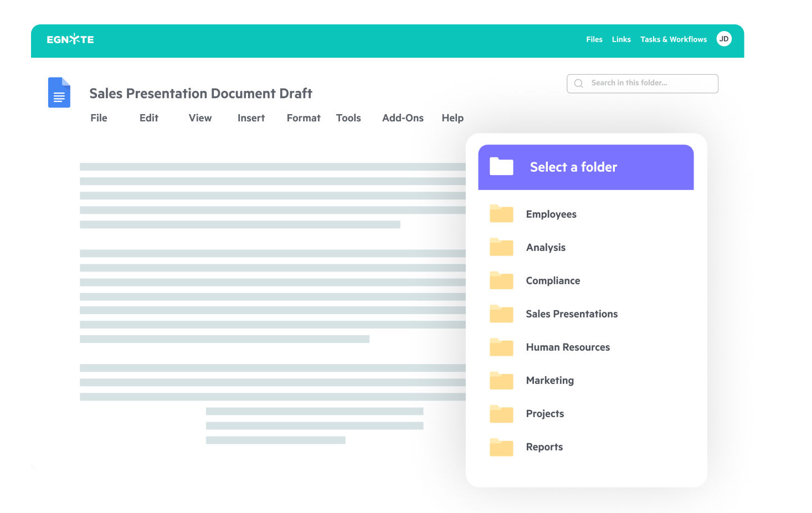812x513 pixels.
Task: Select the Human Resources folder
Action: 568,347
